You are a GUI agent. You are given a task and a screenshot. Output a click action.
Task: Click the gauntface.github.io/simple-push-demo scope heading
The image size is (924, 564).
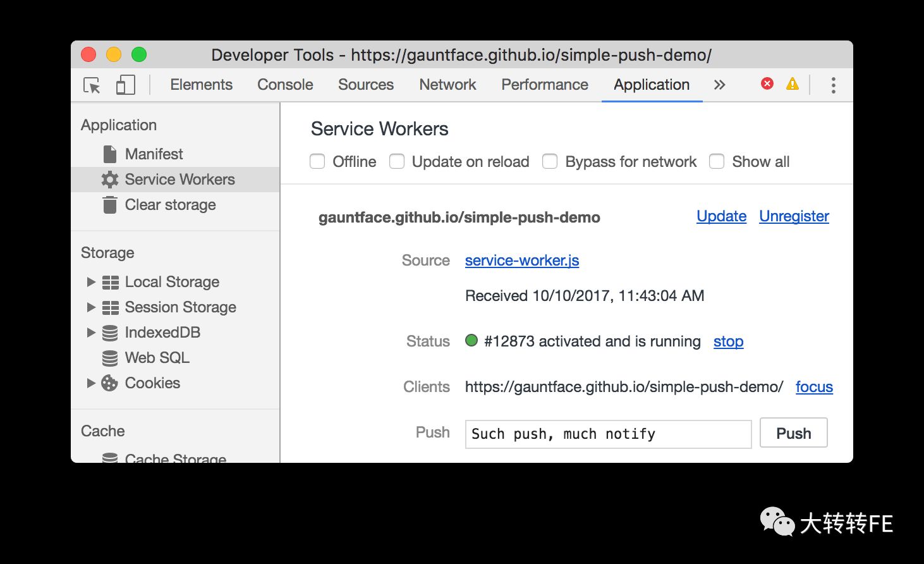459,218
